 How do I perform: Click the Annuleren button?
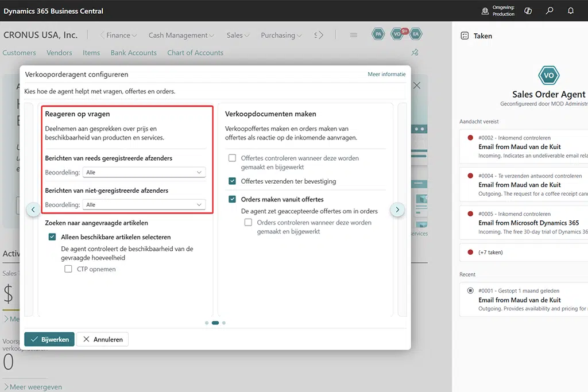(x=102, y=339)
